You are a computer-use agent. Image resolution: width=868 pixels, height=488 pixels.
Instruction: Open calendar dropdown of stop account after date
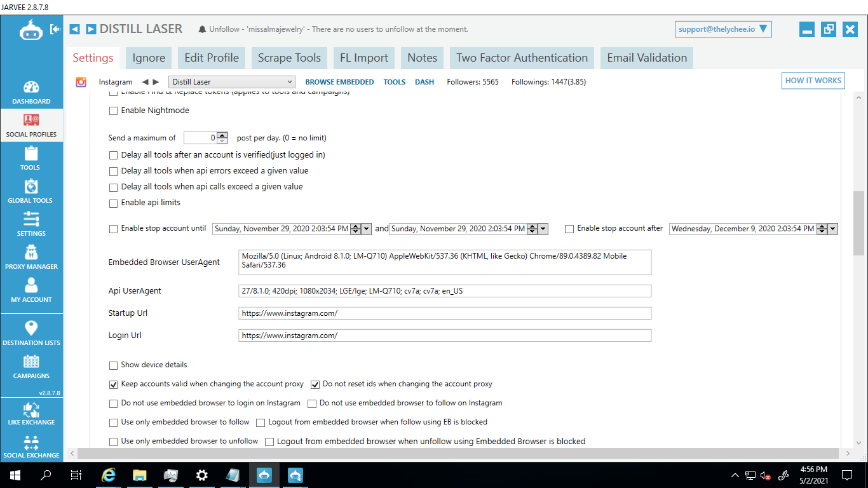832,229
